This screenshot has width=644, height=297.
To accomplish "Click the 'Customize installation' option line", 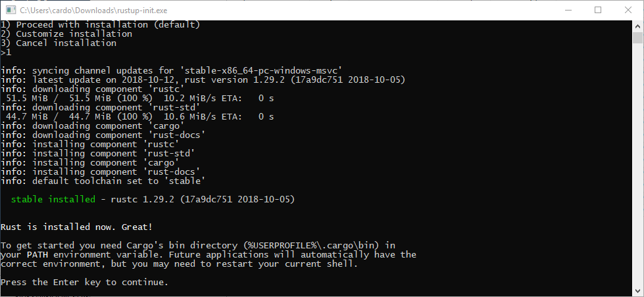I will click(x=66, y=34).
